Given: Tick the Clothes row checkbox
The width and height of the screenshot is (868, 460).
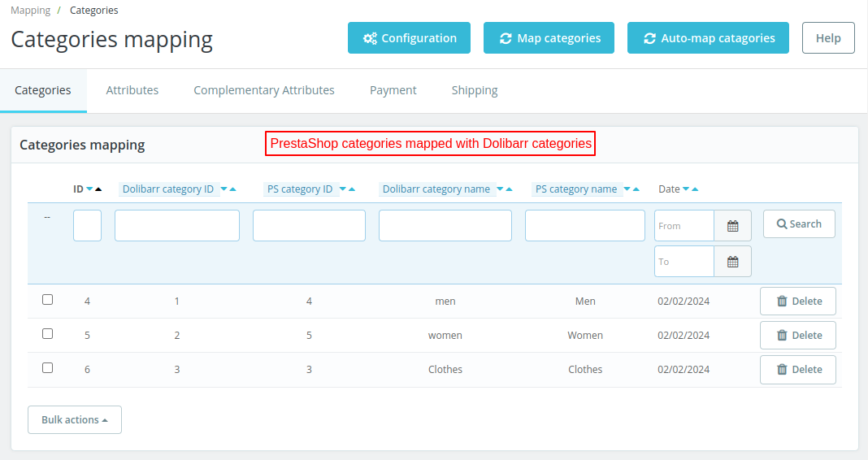Looking at the screenshot, I should 48,368.
